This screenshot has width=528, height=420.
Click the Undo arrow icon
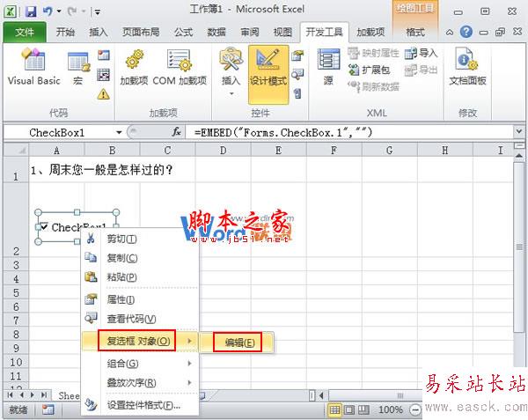click(x=48, y=11)
